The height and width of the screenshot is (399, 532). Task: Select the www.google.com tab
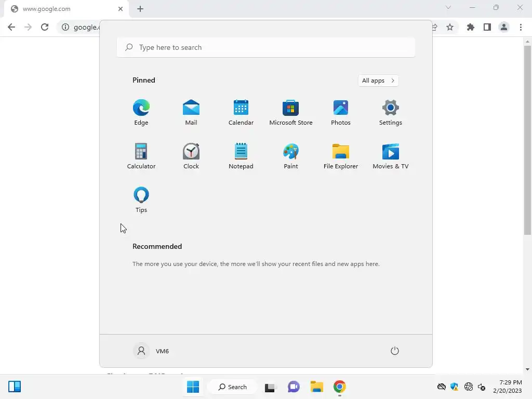tap(66, 9)
